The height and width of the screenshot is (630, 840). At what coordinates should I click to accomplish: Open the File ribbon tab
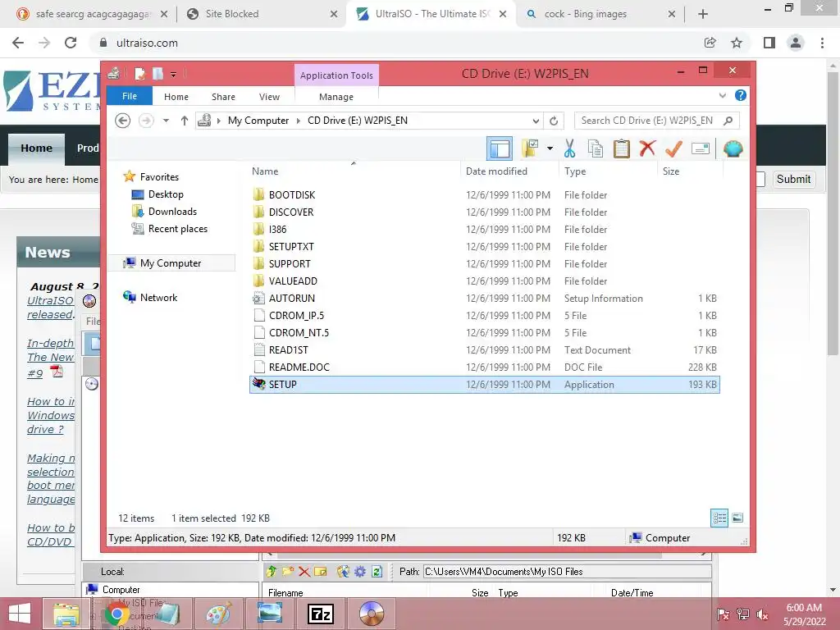(129, 96)
